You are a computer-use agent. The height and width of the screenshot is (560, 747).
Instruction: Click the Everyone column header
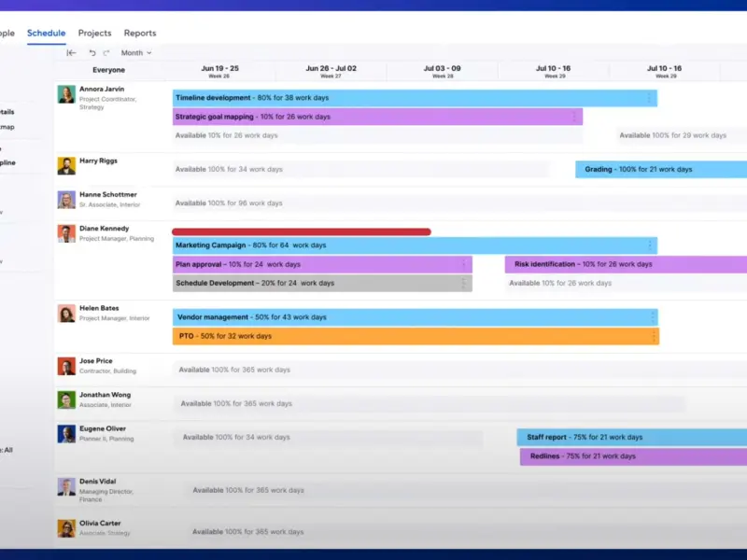pyautogui.click(x=108, y=70)
